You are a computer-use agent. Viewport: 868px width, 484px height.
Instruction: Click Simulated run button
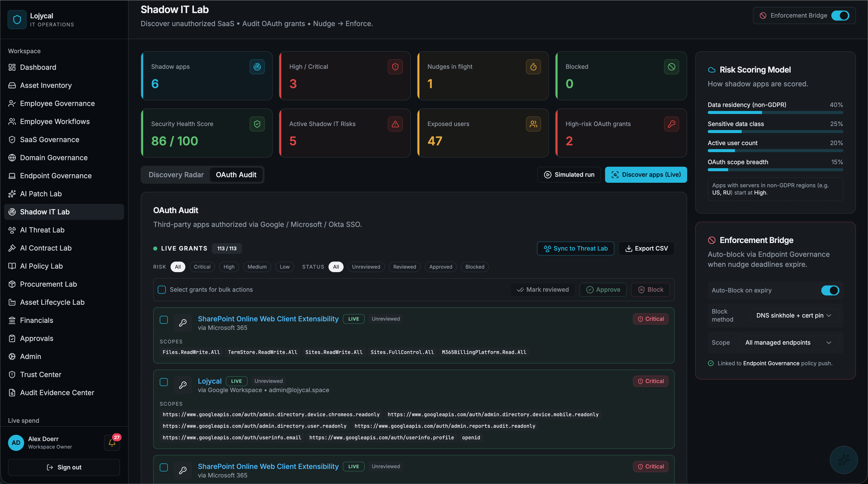(x=569, y=174)
